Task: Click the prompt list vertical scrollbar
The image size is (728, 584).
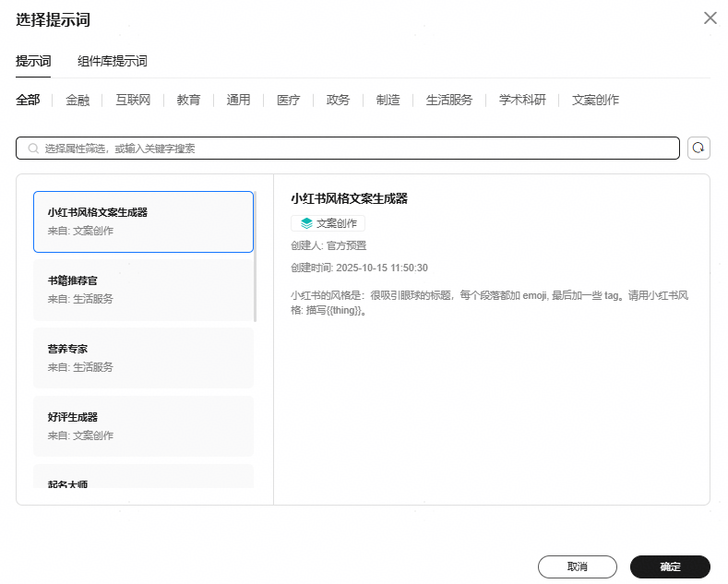Action: [x=256, y=258]
